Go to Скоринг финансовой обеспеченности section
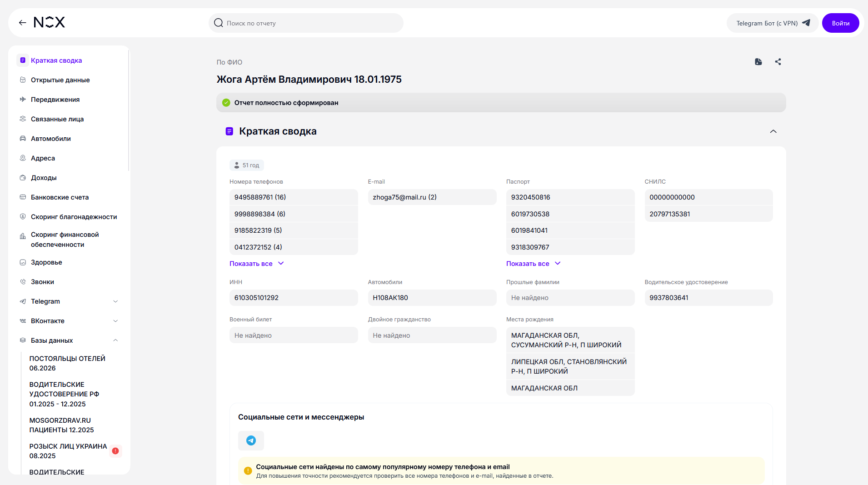 coord(65,240)
